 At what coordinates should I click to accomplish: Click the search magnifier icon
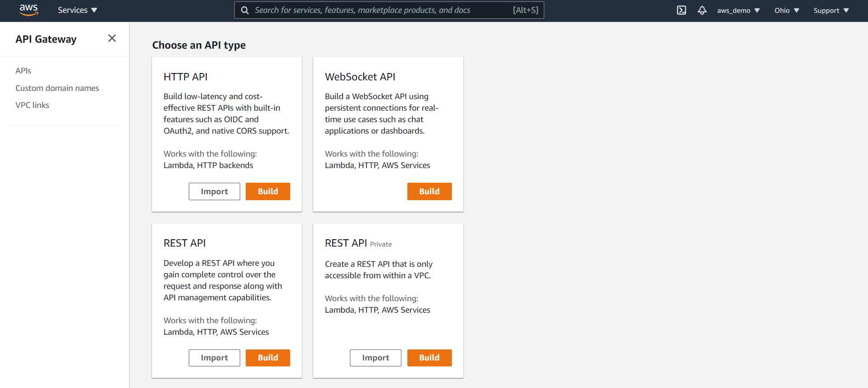[x=245, y=10]
